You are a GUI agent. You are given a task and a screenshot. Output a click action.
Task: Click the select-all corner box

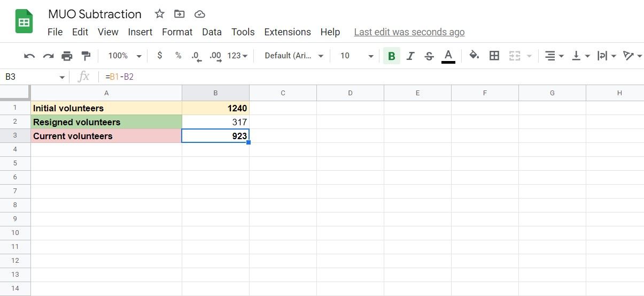15,93
